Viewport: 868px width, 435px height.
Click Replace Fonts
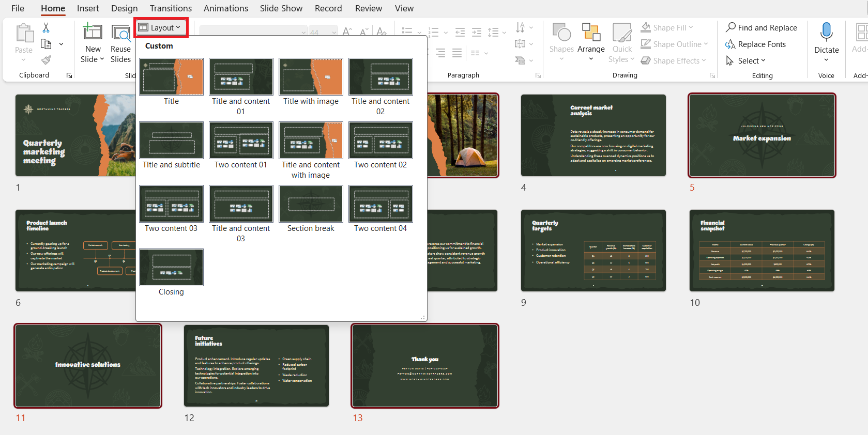pyautogui.click(x=756, y=44)
